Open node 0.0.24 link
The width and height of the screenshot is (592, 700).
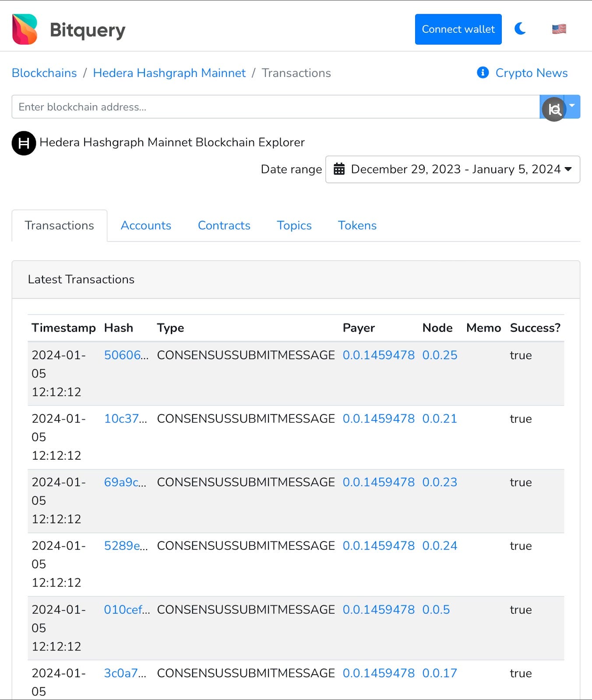440,546
